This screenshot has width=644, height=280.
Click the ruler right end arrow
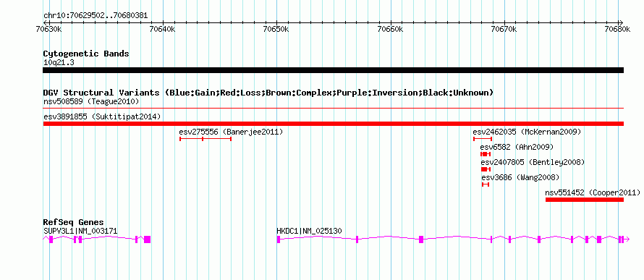pyautogui.click(x=622, y=22)
